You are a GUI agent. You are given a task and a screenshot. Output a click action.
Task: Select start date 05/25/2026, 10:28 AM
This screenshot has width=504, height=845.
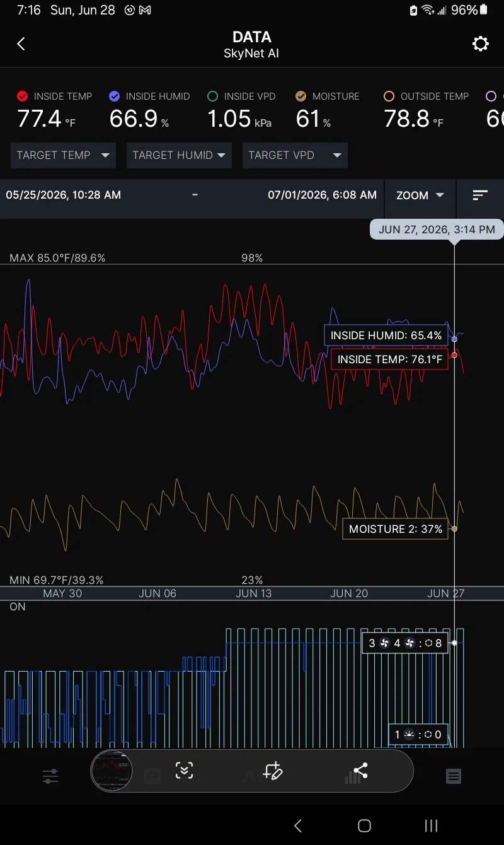pos(63,195)
